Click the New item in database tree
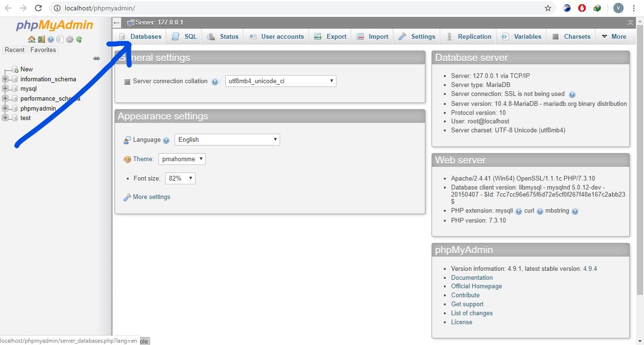The image size is (644, 345). tap(26, 69)
